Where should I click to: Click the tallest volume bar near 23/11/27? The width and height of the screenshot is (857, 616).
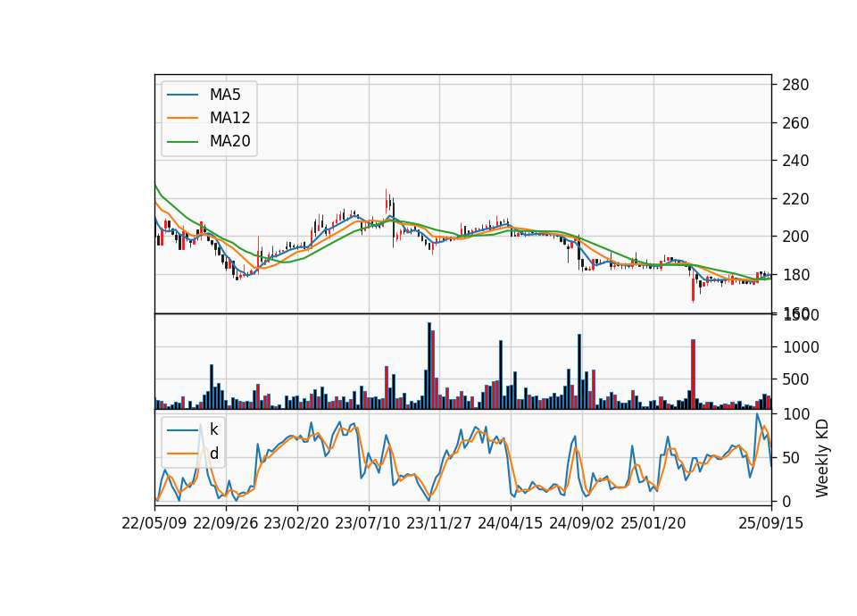pyautogui.click(x=429, y=366)
